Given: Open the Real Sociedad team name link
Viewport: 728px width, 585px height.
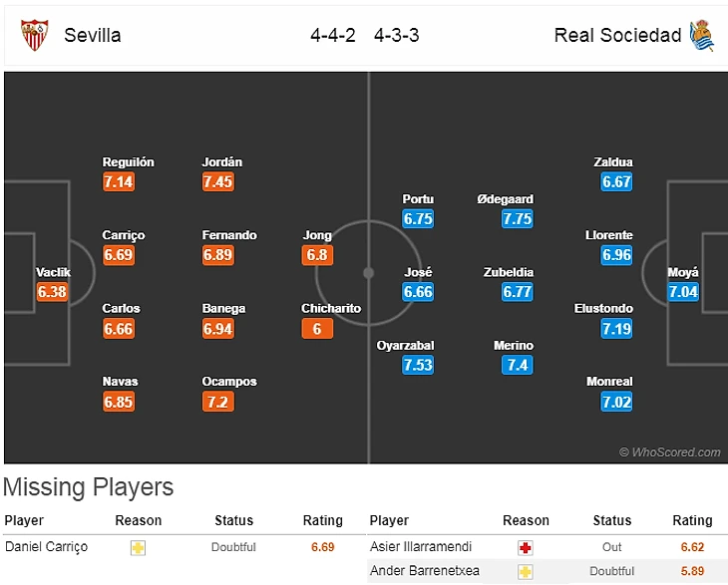Looking at the screenshot, I should (617, 35).
